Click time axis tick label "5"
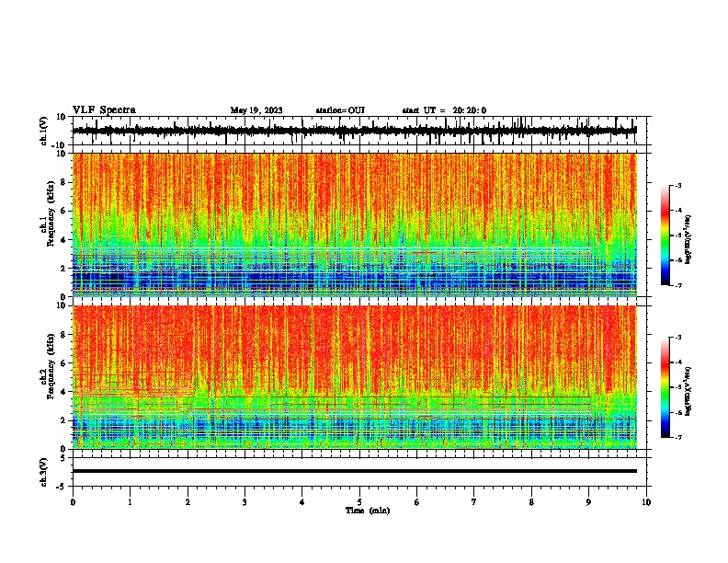This screenshot has height=563, width=728. (x=359, y=502)
